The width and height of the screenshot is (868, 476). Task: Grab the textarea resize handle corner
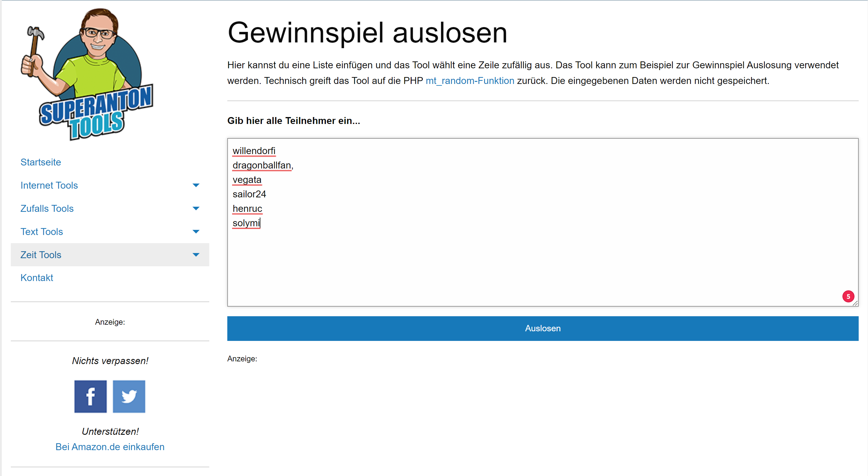coord(855,303)
